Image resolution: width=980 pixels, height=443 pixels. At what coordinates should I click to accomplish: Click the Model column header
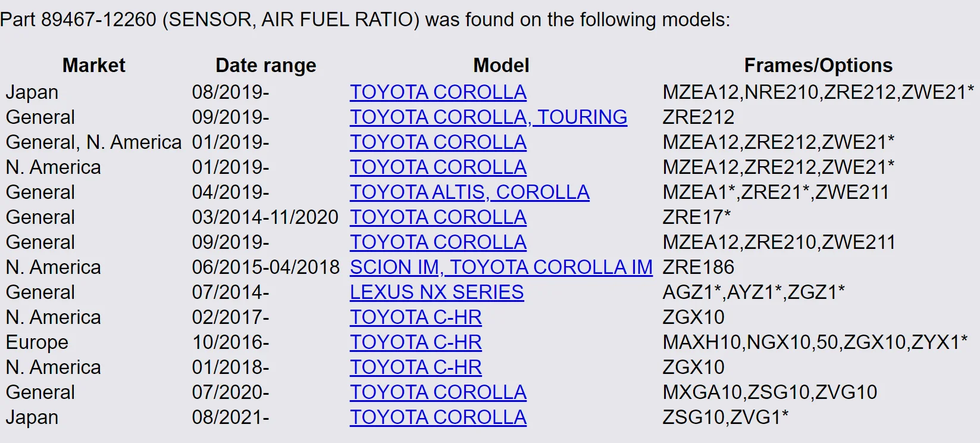pyautogui.click(x=501, y=65)
